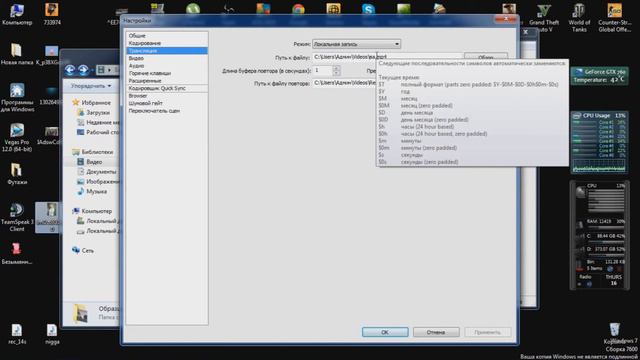Open Расширенные settings section

click(145, 81)
